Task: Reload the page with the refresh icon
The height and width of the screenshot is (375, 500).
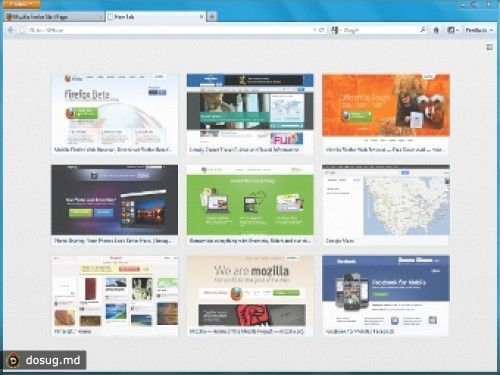Action: [321, 30]
